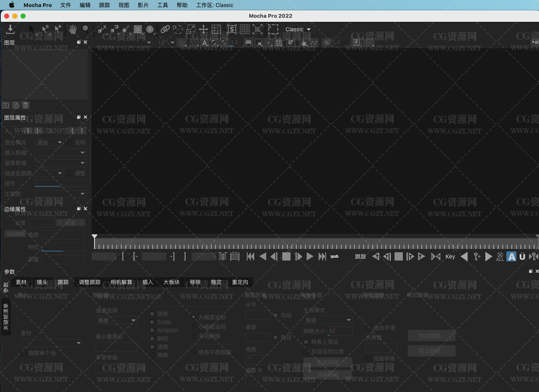Image resolution: width=539 pixels, height=392 pixels.
Task: Select the Hand pan tool
Action: point(73,29)
